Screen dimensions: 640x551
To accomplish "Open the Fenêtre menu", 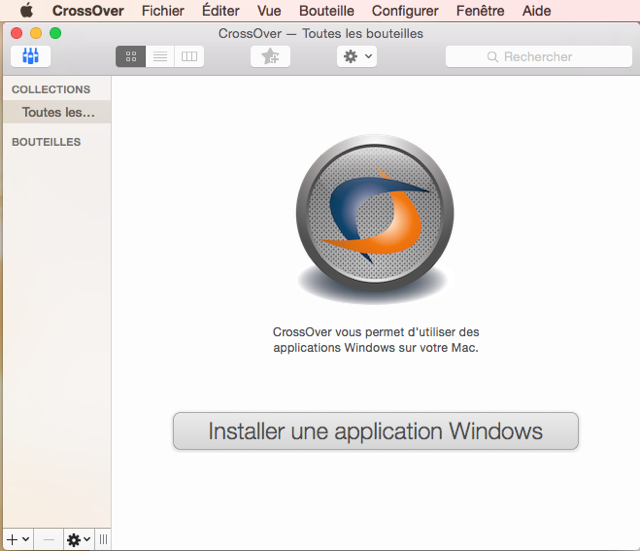I will [480, 11].
